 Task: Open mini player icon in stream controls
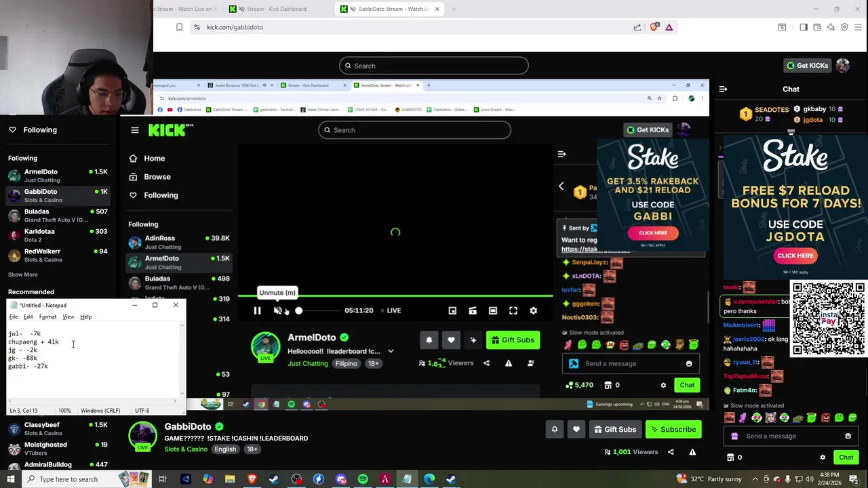452,310
